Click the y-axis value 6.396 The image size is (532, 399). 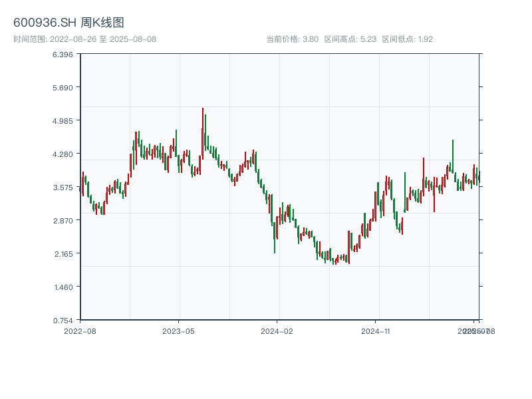click(63, 55)
